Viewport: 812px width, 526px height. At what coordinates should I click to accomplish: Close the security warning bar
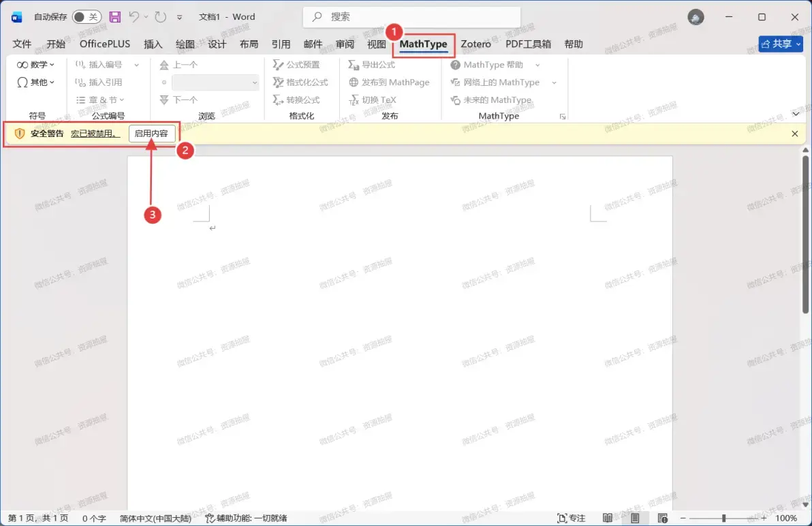click(x=795, y=134)
